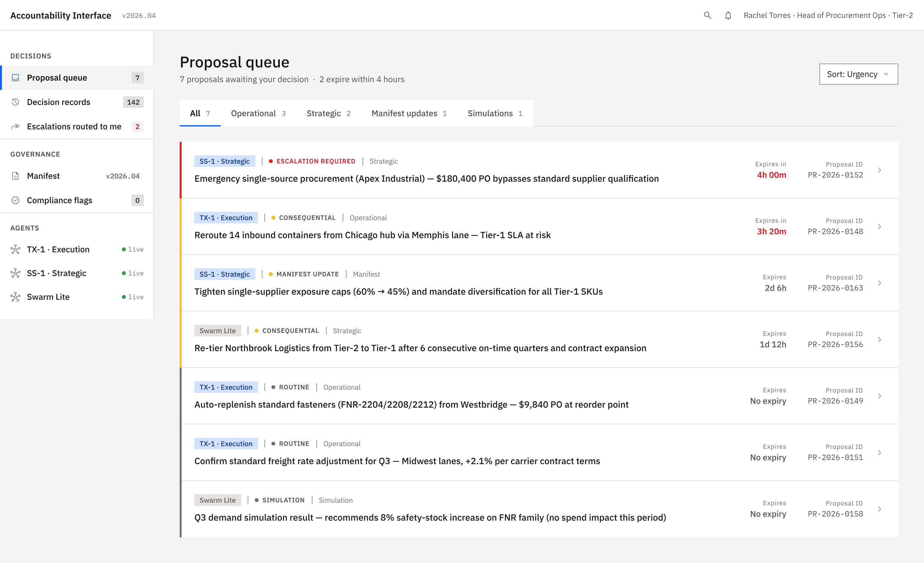Select Swarm Lite agent entry
This screenshot has width=924, height=563.
tap(77, 297)
